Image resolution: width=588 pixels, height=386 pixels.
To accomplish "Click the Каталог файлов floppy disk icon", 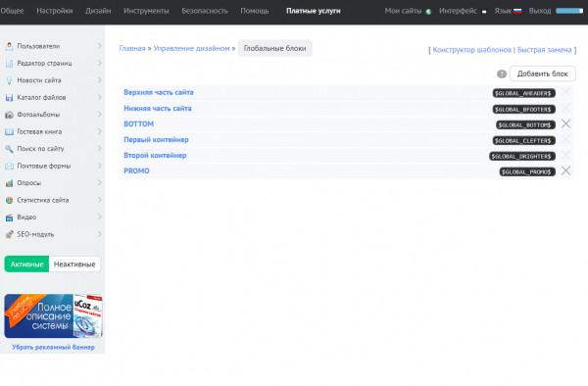I will click(x=10, y=97).
